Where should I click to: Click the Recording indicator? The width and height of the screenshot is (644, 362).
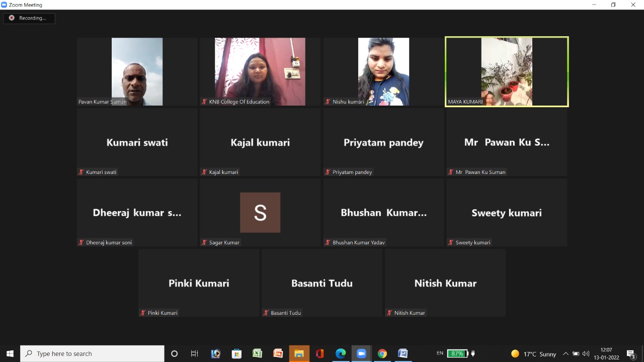29,18
